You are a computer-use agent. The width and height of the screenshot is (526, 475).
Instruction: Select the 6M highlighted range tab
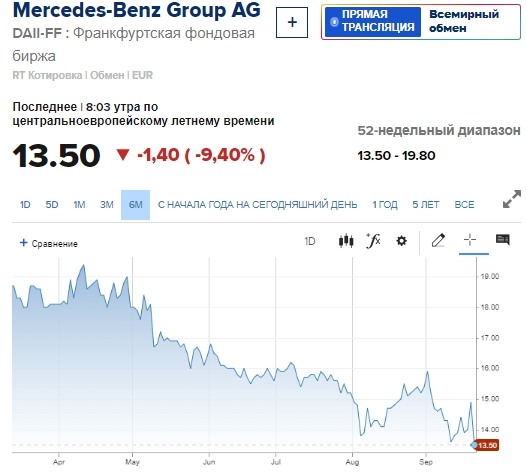tap(136, 205)
